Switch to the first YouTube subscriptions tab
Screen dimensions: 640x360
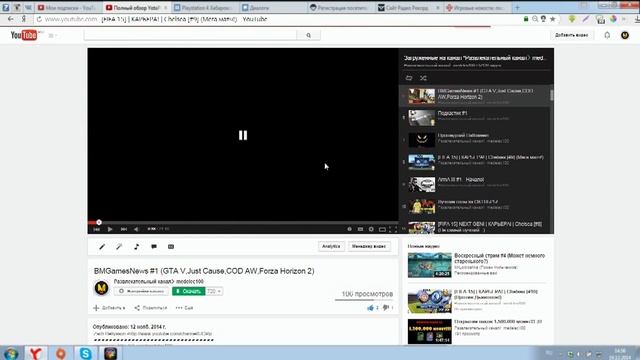click(x=68, y=8)
